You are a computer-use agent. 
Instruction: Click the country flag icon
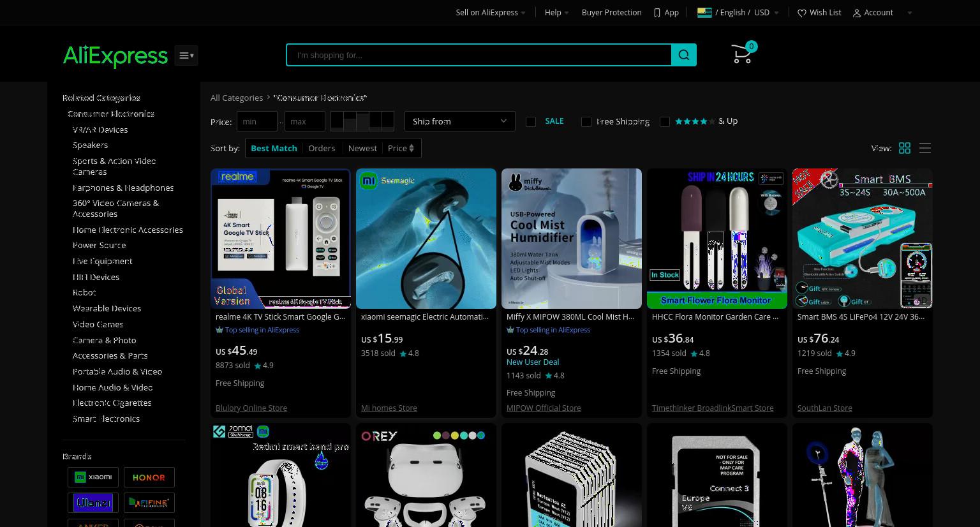point(704,12)
